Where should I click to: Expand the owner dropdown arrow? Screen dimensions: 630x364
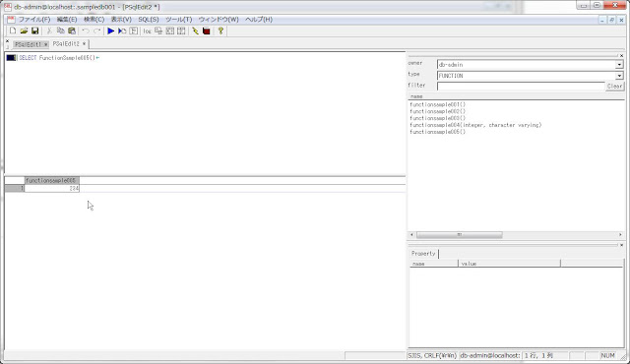(x=619, y=65)
